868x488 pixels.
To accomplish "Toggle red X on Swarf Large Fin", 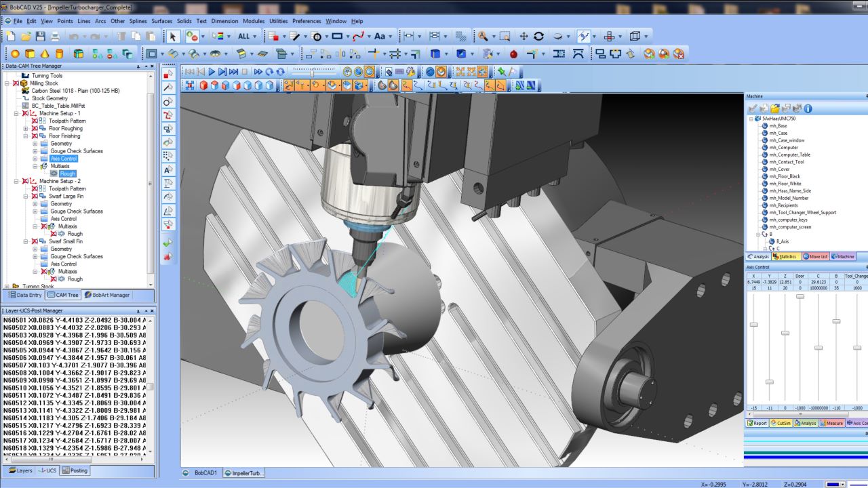I will (x=34, y=196).
